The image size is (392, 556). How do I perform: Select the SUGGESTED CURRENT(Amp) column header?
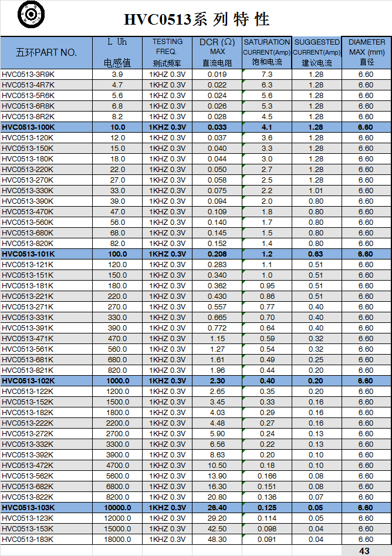pos(317,52)
